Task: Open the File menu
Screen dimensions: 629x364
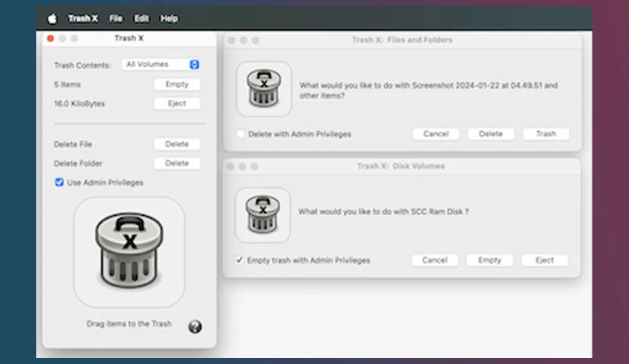Action: 116,19
